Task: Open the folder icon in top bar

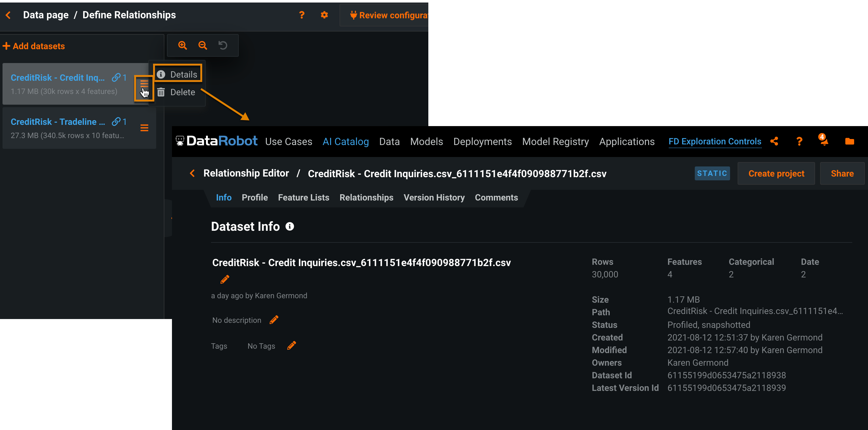Action: point(849,141)
